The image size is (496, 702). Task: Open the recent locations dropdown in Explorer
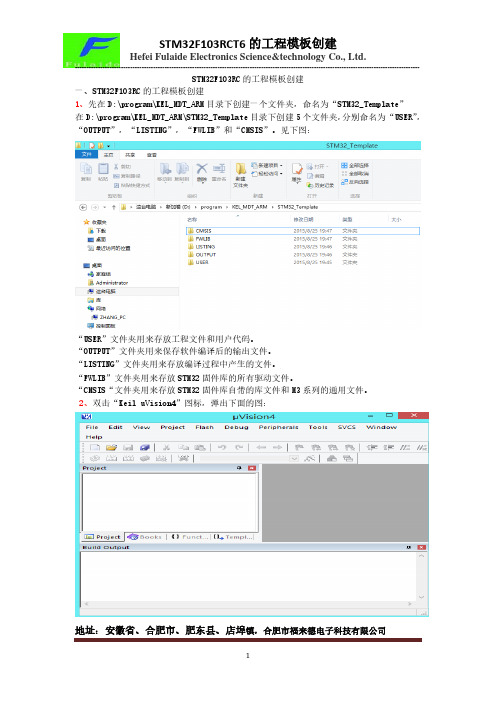pyautogui.click(x=105, y=207)
